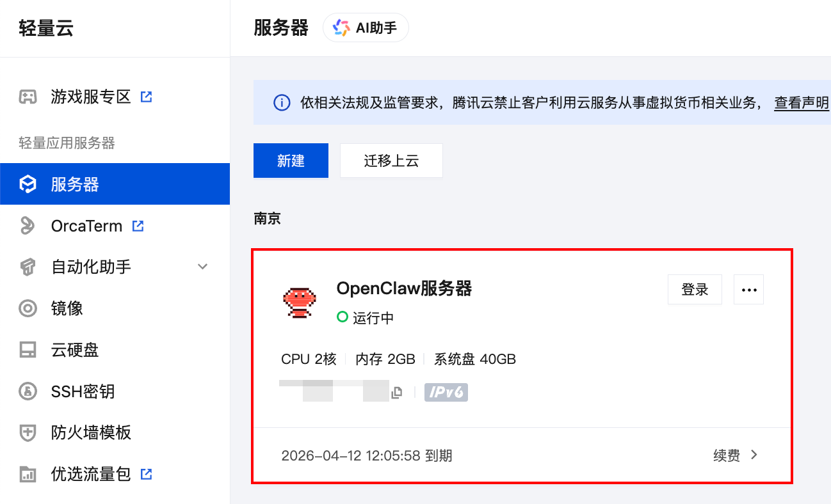831x504 pixels.
Task: Open the more actions ... menu for OpenClaw服务器
Action: click(x=748, y=289)
